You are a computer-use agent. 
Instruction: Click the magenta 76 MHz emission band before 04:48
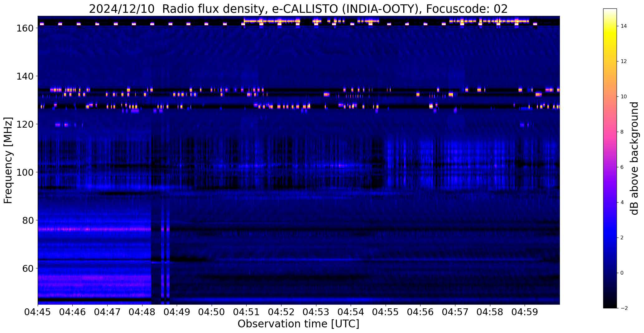pos(94,229)
